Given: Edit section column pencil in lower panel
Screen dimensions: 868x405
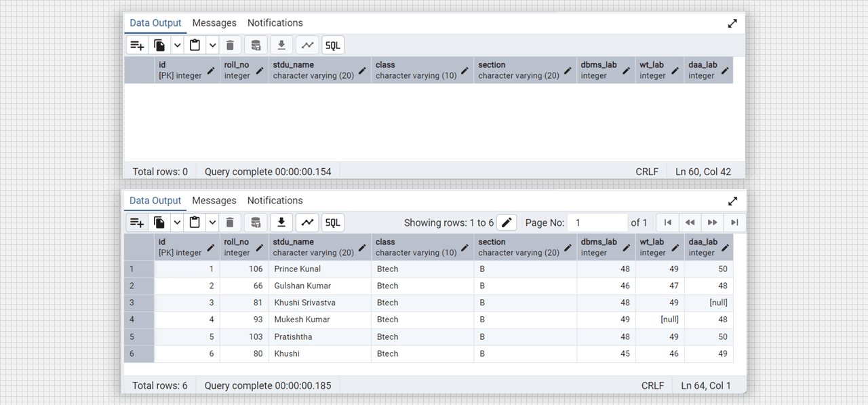Looking at the screenshot, I should click(568, 248).
